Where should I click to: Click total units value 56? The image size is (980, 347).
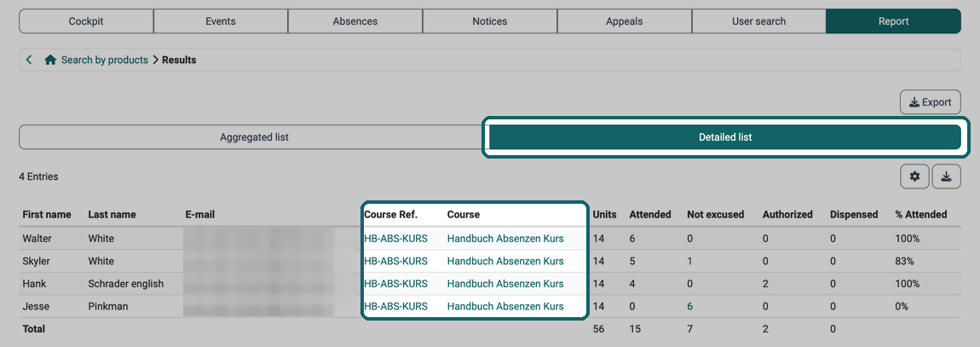(x=598, y=328)
